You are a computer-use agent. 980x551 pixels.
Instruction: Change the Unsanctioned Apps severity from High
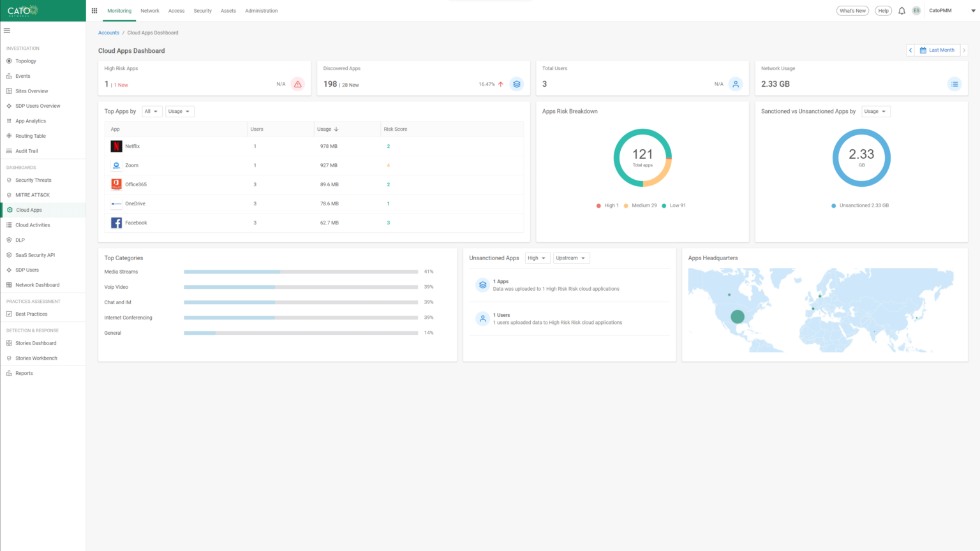pos(537,258)
